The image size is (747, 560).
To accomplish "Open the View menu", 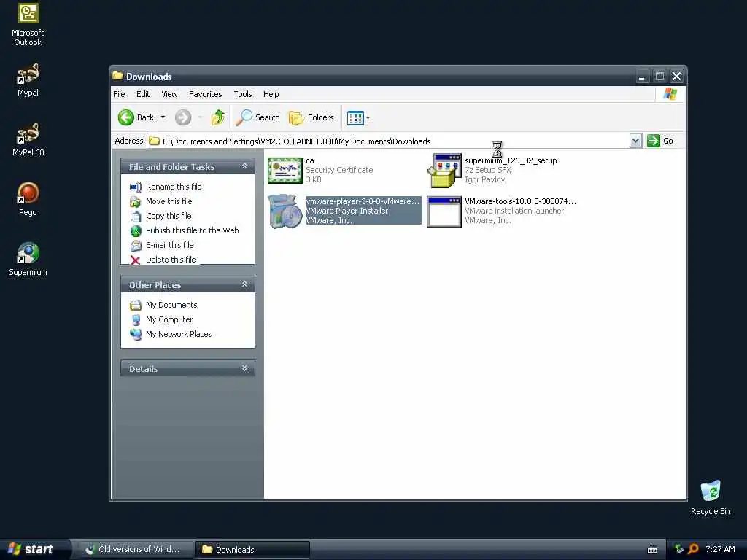I will (169, 94).
